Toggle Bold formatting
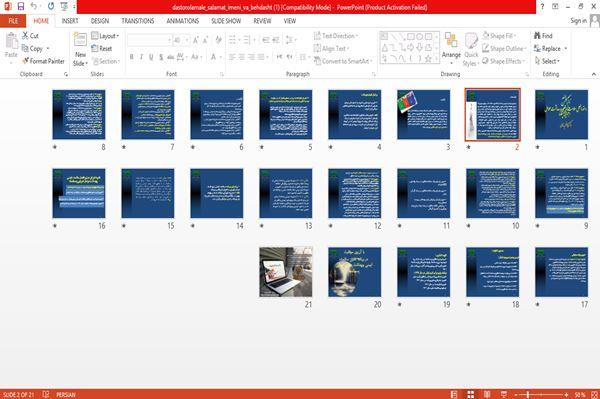The width and height of the screenshot is (600, 399). pos(131,57)
